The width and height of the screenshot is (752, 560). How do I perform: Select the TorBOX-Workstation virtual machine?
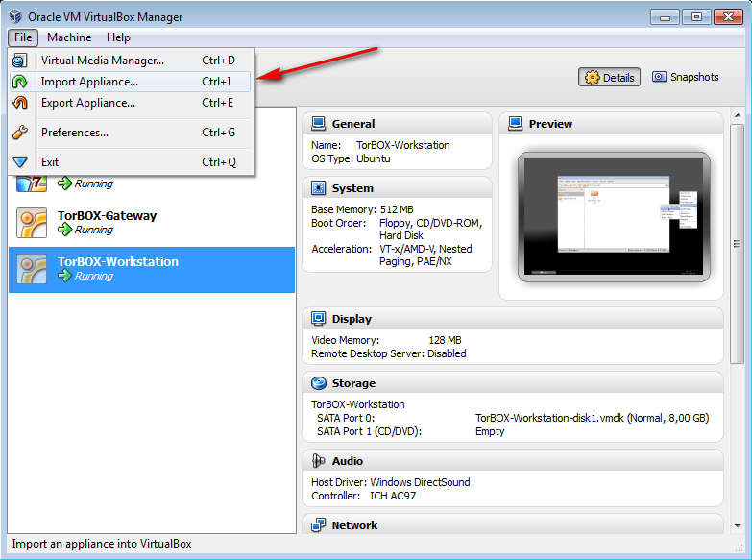[x=152, y=269]
